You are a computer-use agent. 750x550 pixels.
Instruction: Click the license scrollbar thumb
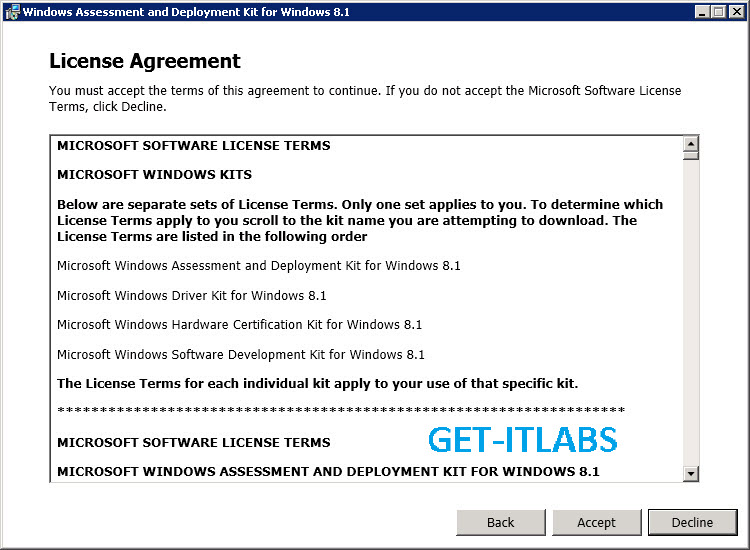point(691,156)
